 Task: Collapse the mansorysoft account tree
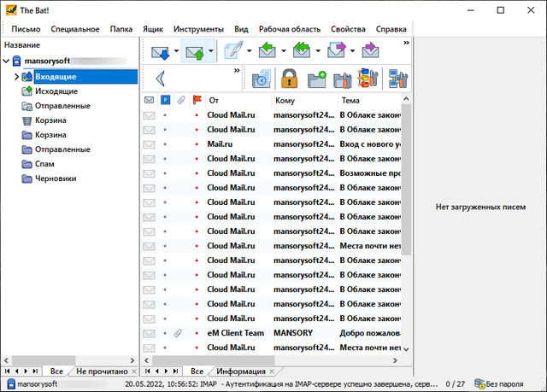(x=7, y=61)
